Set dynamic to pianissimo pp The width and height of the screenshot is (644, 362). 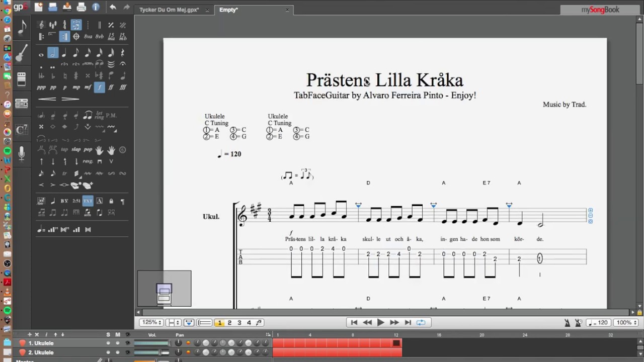(x=53, y=87)
